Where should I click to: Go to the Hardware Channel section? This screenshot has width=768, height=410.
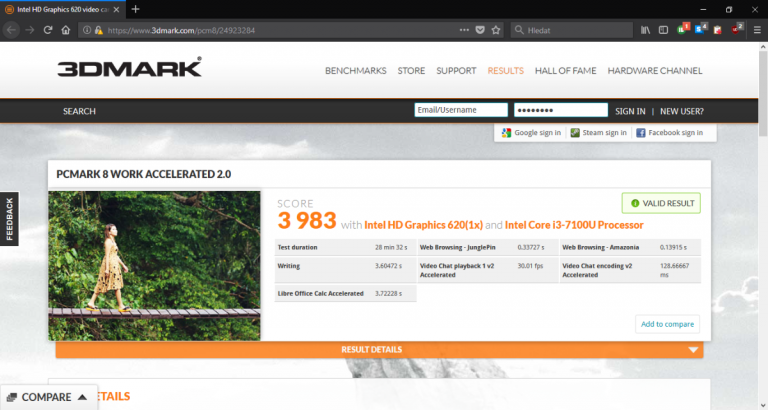pyautogui.click(x=654, y=71)
